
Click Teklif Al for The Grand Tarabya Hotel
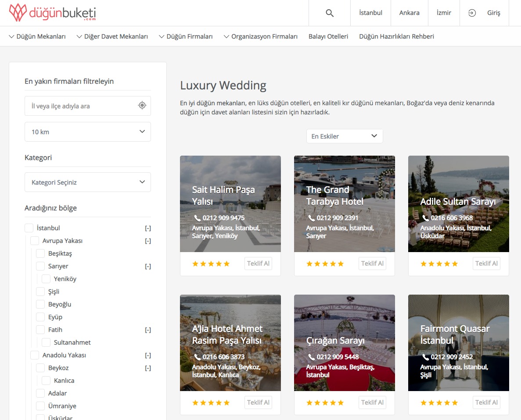(372, 263)
